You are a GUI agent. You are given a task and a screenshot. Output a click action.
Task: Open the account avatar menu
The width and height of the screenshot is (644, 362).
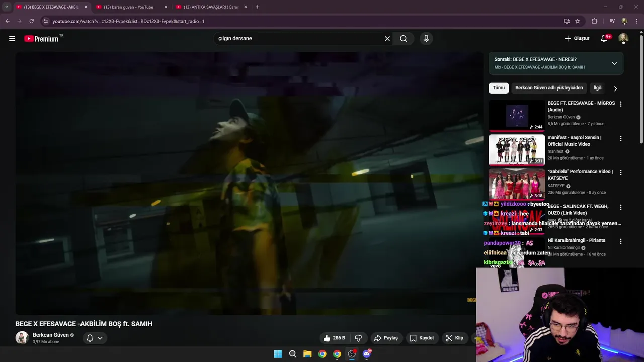coord(623,39)
